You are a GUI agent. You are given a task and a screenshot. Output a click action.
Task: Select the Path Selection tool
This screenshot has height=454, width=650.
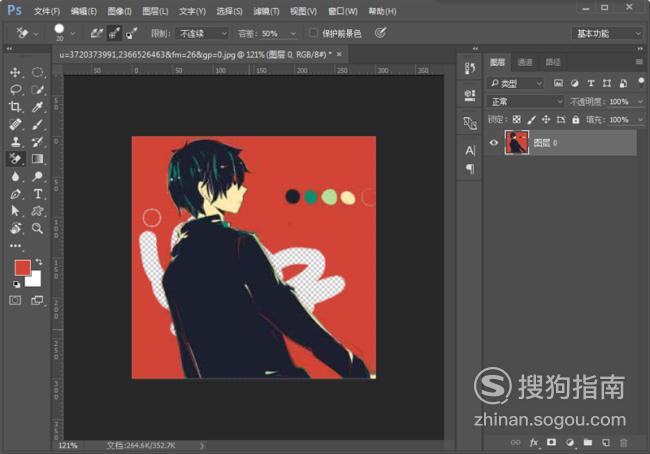click(15, 211)
